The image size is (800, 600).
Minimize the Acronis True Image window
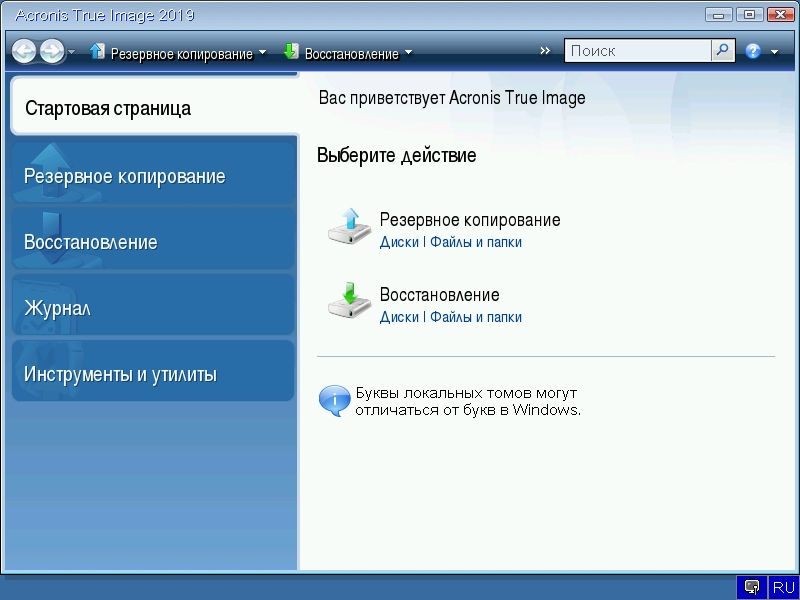(718, 14)
